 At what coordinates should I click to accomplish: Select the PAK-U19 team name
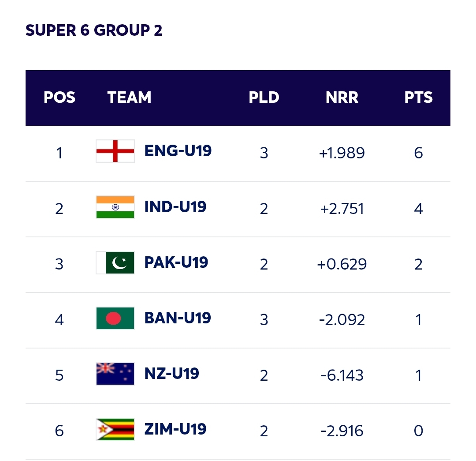click(176, 262)
